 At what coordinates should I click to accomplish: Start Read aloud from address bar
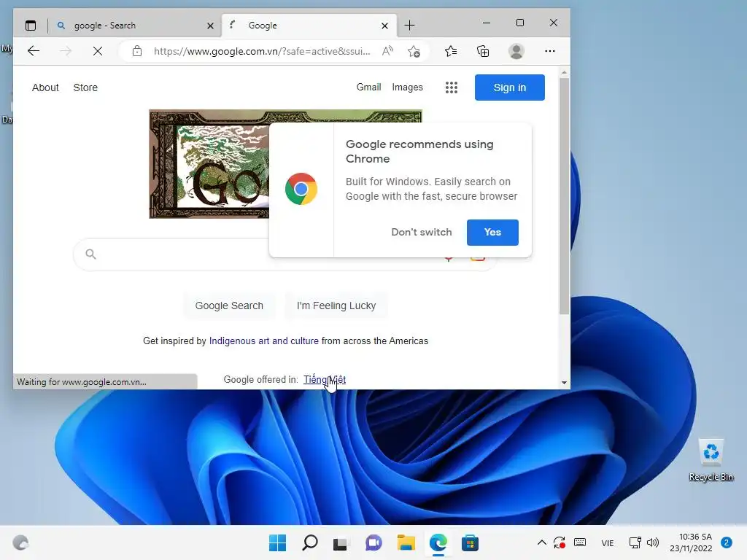click(388, 51)
